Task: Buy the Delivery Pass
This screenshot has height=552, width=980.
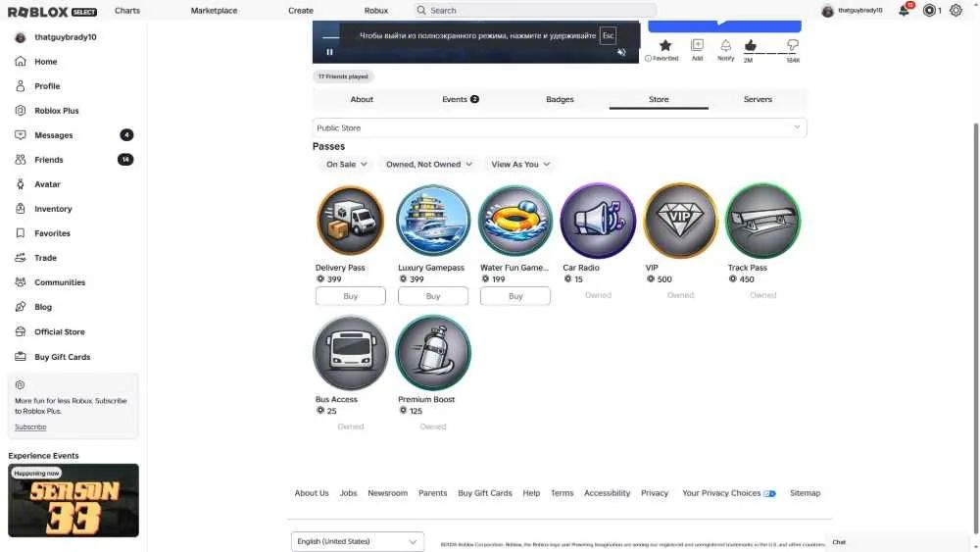Action: point(351,296)
